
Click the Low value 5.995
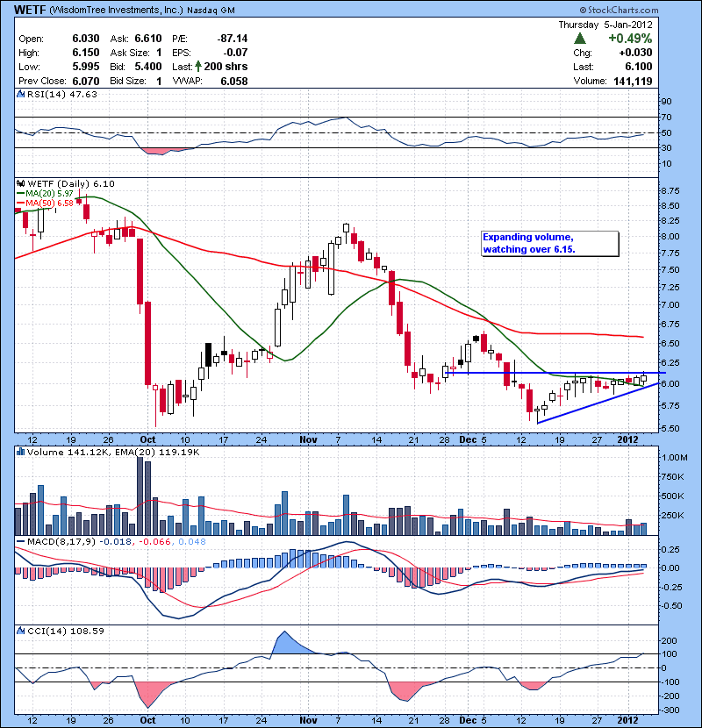86,67
